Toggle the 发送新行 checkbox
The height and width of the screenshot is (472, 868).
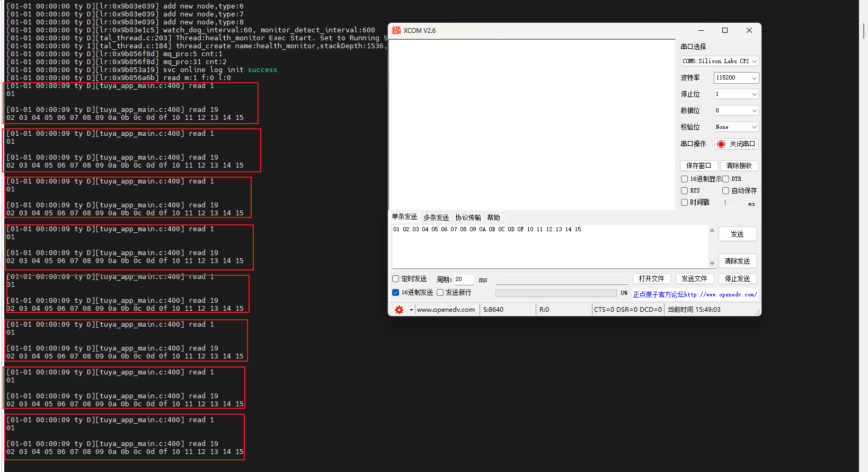click(x=440, y=293)
